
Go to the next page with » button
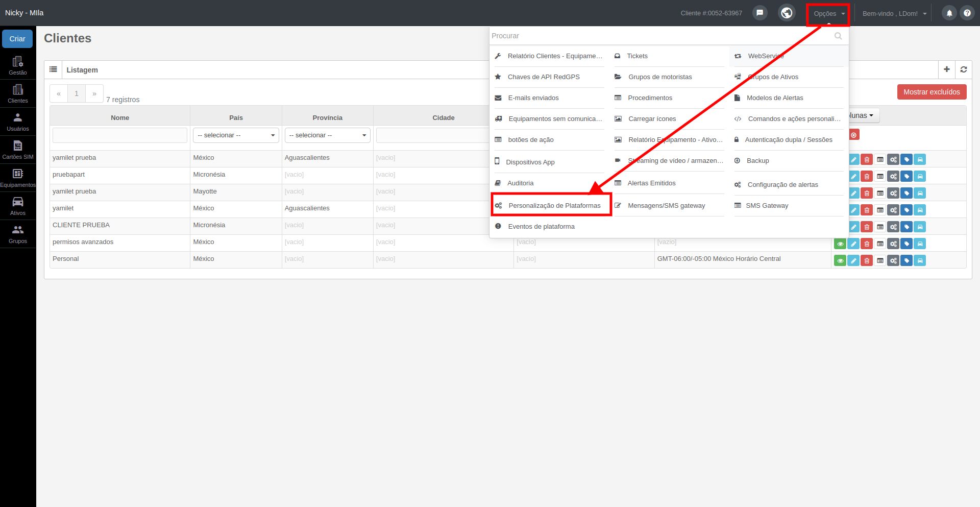pos(94,93)
